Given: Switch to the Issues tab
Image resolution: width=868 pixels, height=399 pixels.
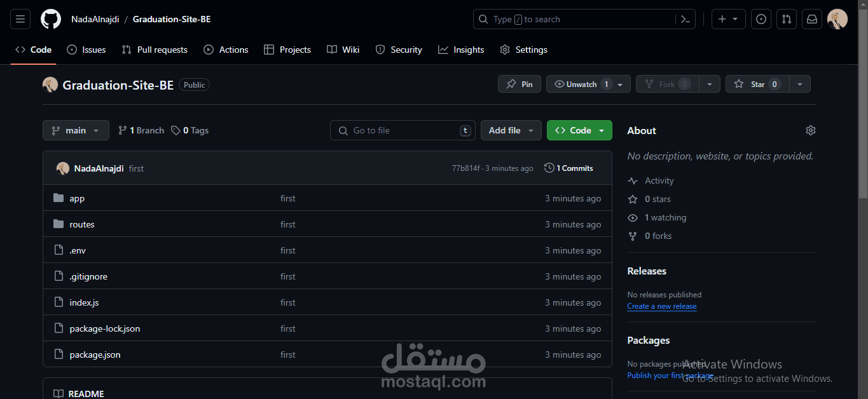Looking at the screenshot, I should point(86,50).
